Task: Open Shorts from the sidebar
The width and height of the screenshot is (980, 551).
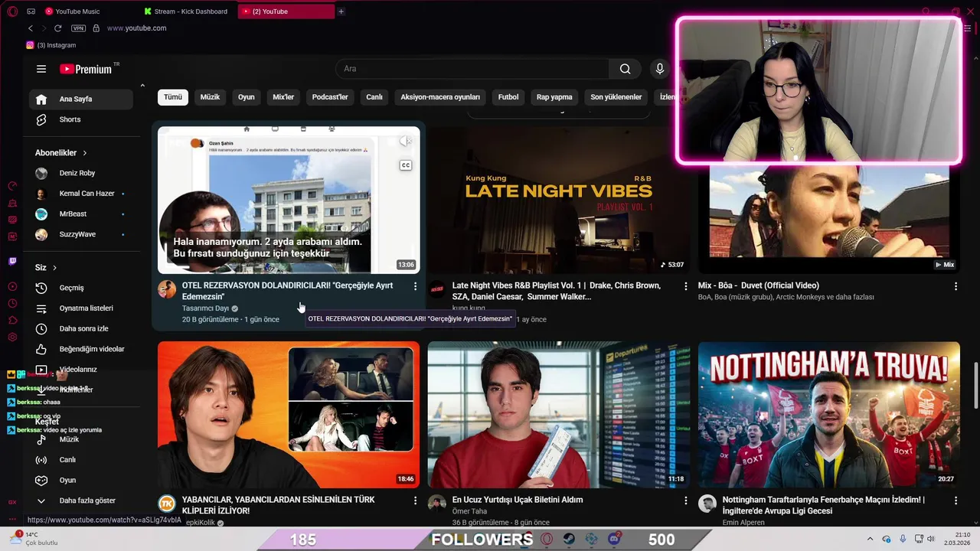Action: point(80,119)
